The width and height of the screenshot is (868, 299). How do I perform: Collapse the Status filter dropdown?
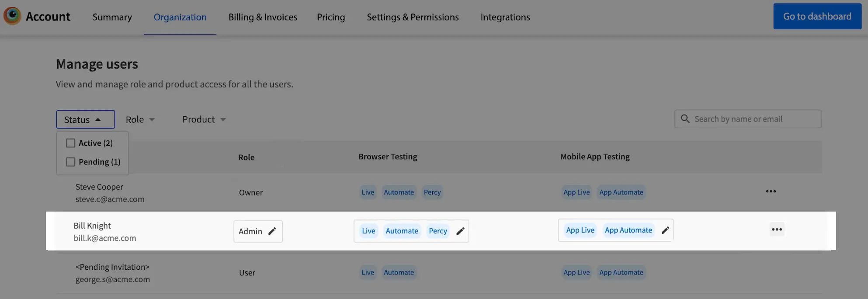[85, 119]
